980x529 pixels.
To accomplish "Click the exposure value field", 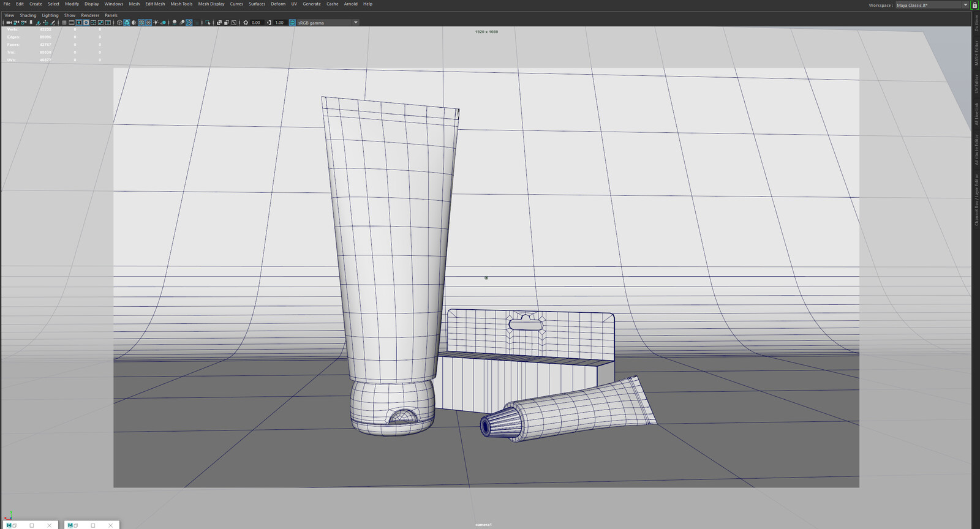I will (256, 23).
